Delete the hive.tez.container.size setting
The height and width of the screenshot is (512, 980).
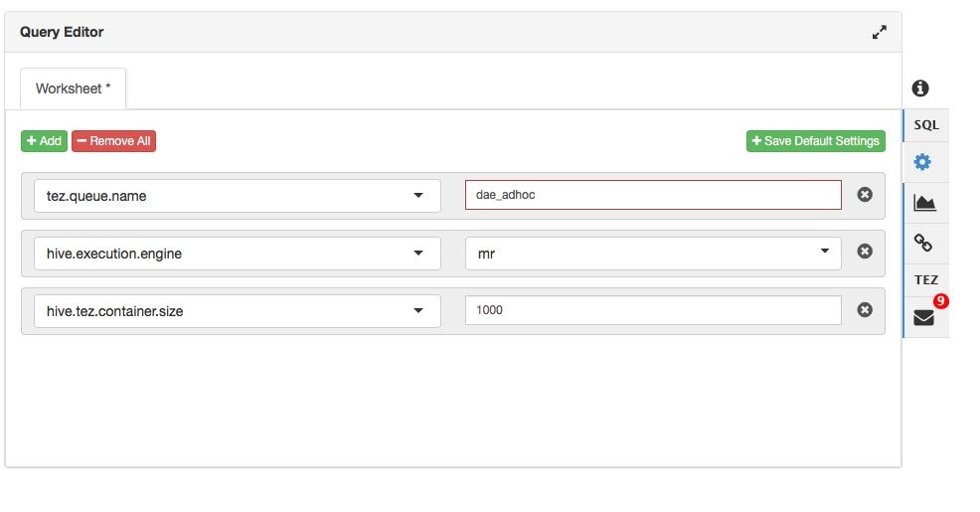coord(865,310)
